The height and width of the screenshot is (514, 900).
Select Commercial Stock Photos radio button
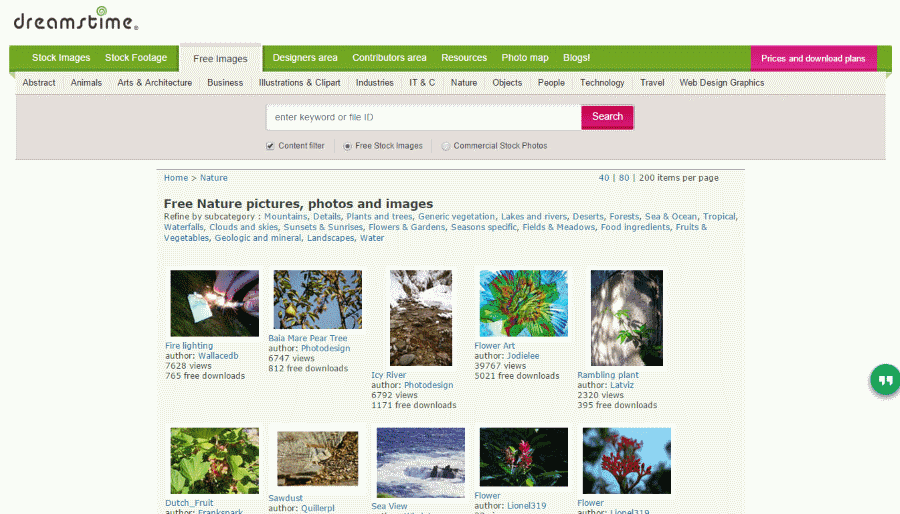[445, 146]
